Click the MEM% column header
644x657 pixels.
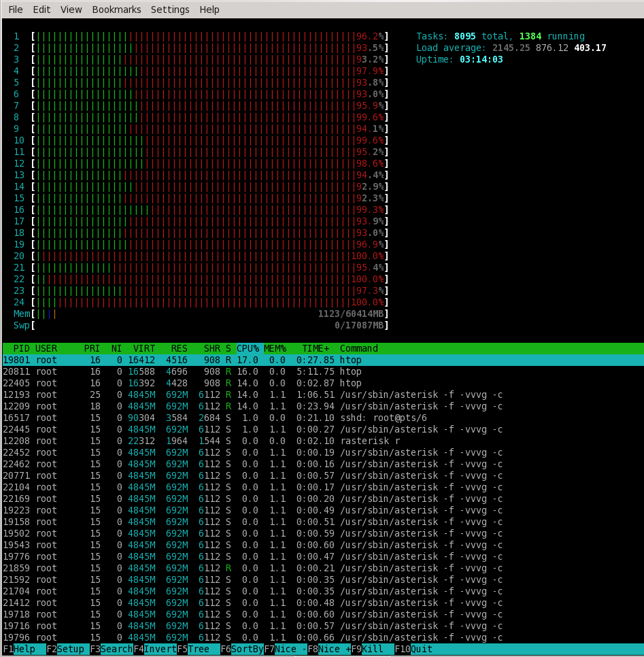[275, 348]
